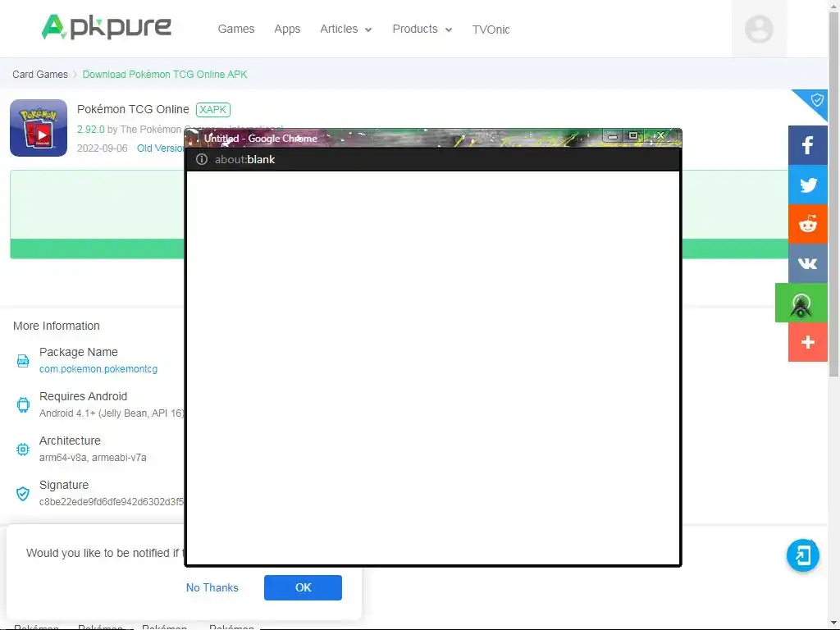Click the blue floating app-install button
Image resolution: width=840 pixels, height=630 pixels.
[x=802, y=555]
